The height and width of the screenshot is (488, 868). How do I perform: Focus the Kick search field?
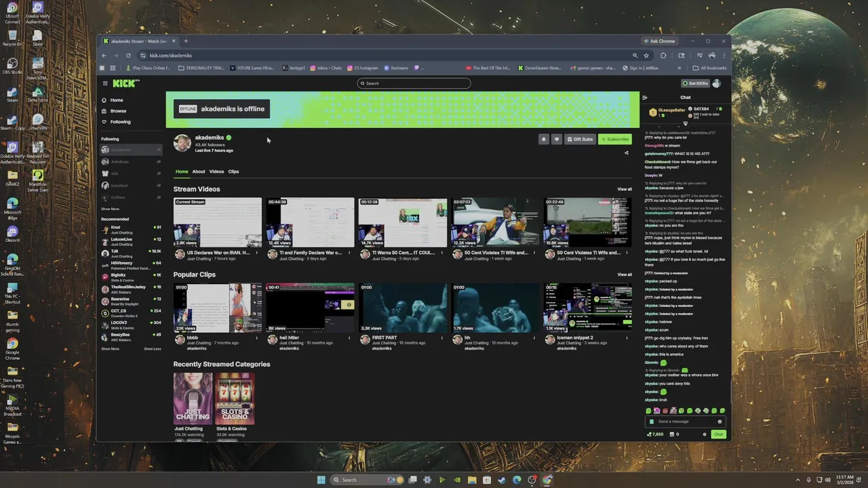(x=414, y=83)
